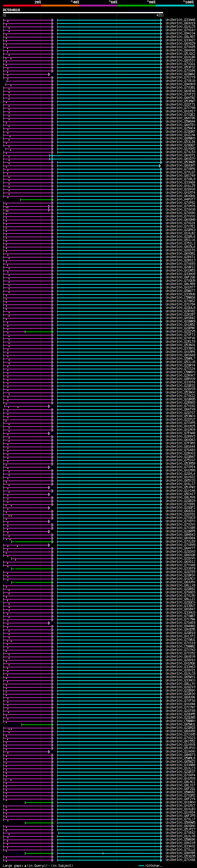Select hit UniRef100_Q7XX66
This screenshot has width=197, height=868.
(x=180, y=860)
